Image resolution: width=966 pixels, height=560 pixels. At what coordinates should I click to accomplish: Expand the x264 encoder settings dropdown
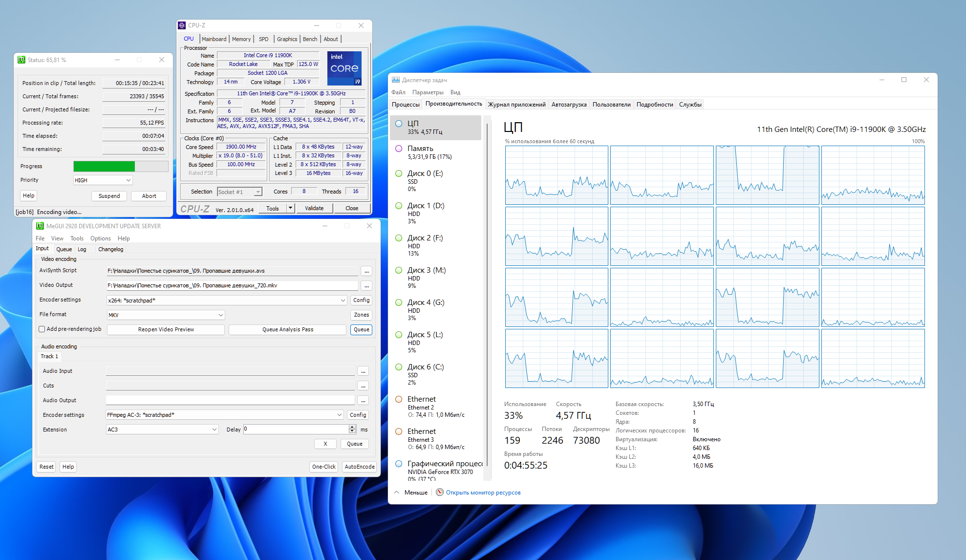343,301
